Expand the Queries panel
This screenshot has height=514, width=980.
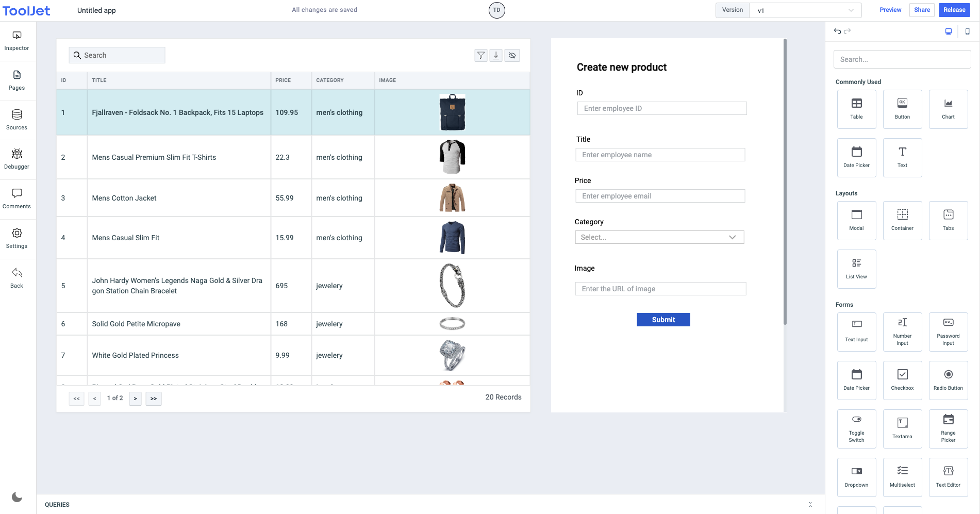810,505
